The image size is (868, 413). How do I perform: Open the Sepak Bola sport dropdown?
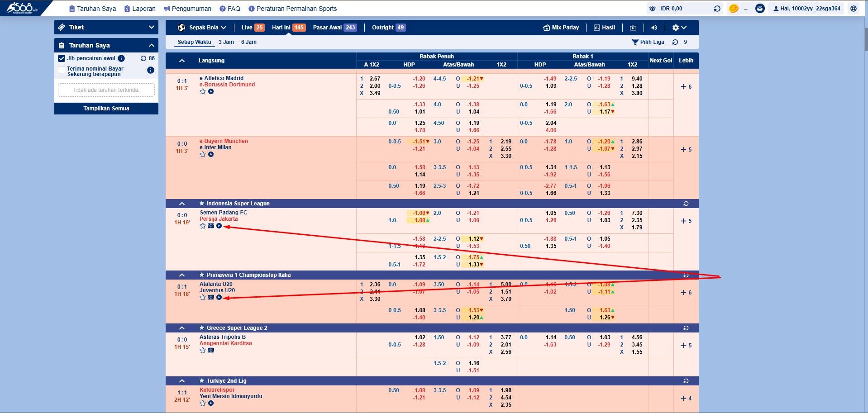tap(202, 28)
